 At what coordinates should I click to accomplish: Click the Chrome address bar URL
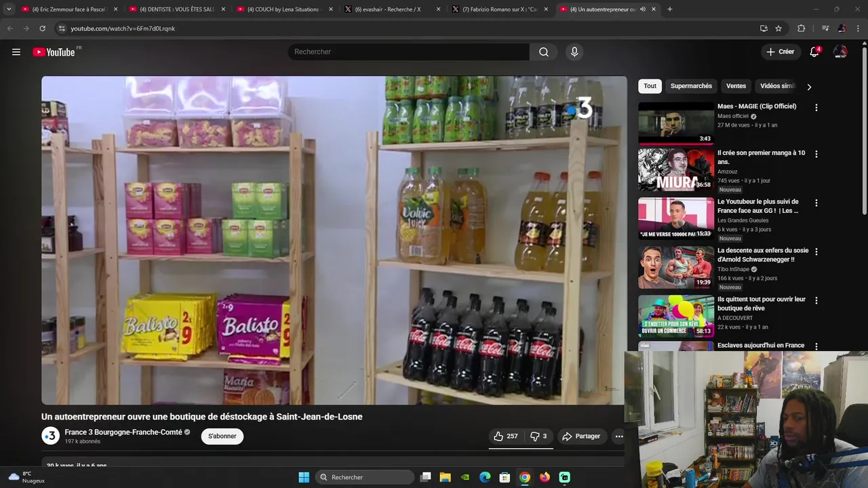[x=123, y=28]
